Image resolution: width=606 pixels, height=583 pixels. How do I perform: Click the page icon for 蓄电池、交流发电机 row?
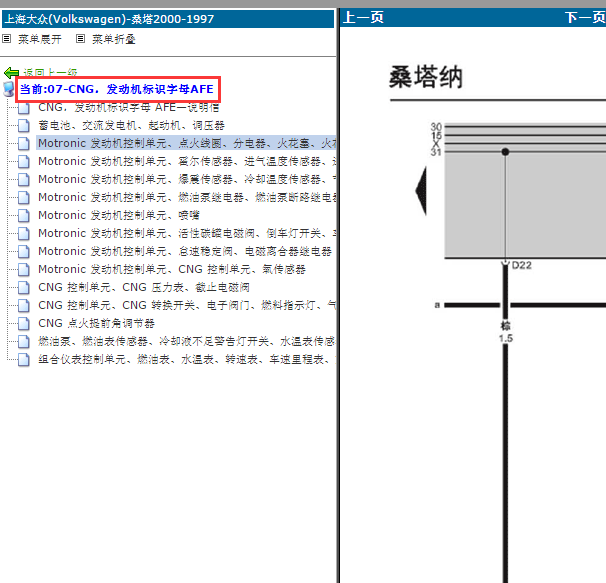24,125
